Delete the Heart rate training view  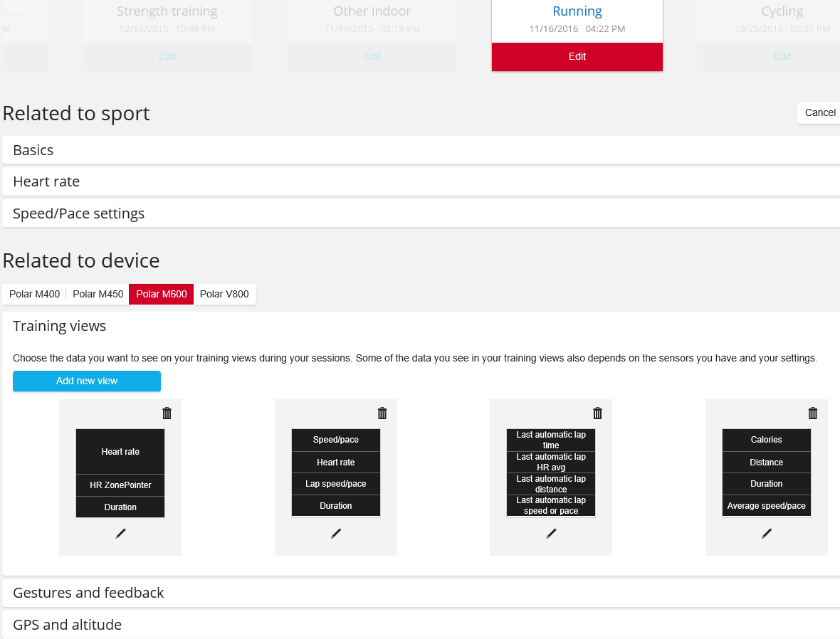point(167,413)
